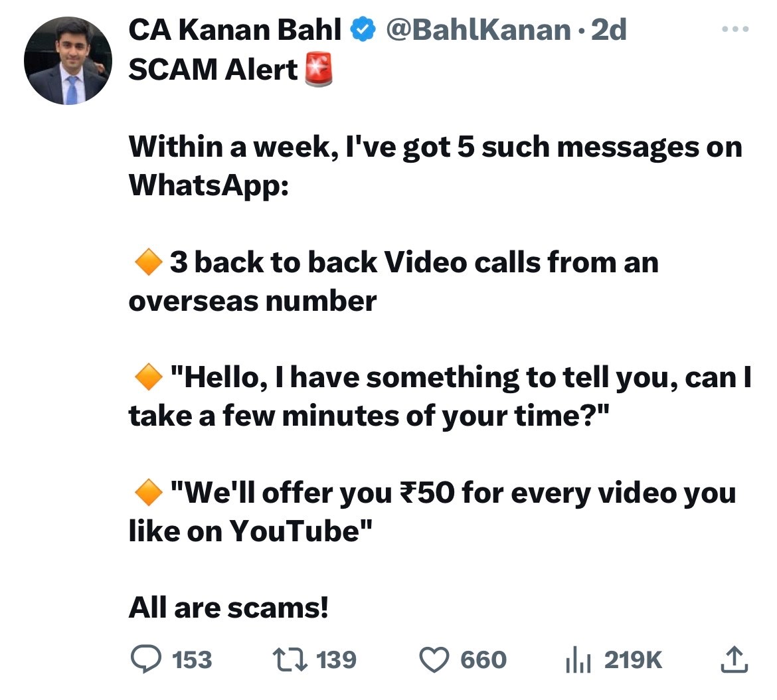This screenshot has height=700, width=777.
Task: Tap the retweet arrows icon
Action: [x=289, y=659]
